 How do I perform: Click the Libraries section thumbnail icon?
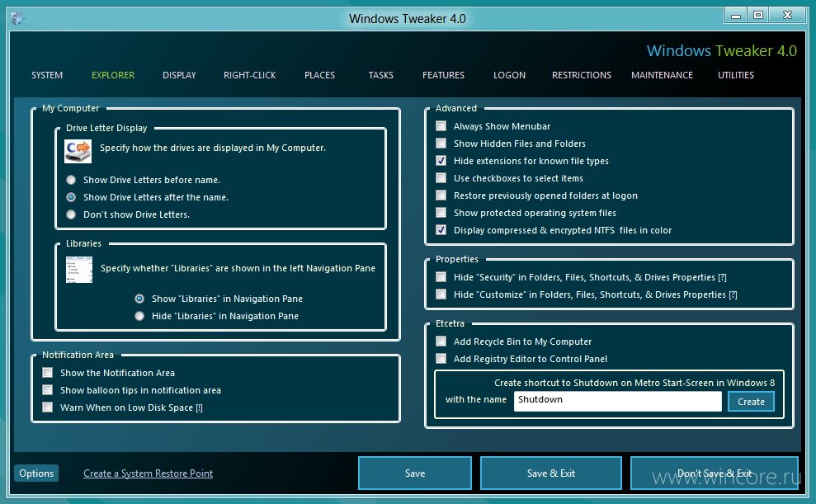pyautogui.click(x=78, y=270)
